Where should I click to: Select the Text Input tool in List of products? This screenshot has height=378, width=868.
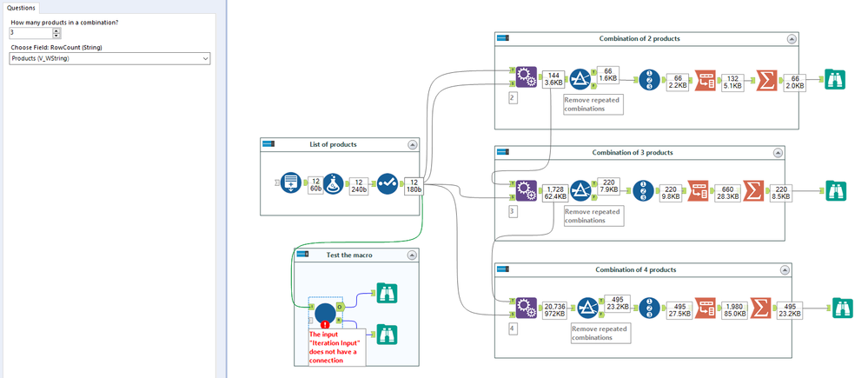[290, 182]
